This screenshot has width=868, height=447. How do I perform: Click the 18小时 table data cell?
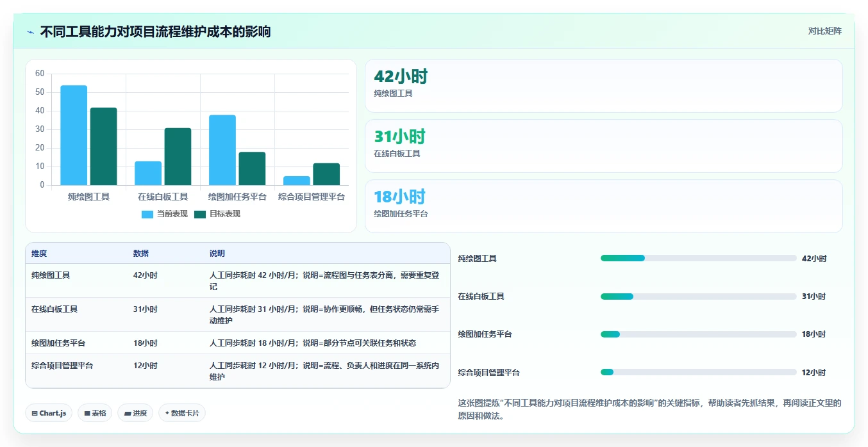pyautogui.click(x=146, y=343)
